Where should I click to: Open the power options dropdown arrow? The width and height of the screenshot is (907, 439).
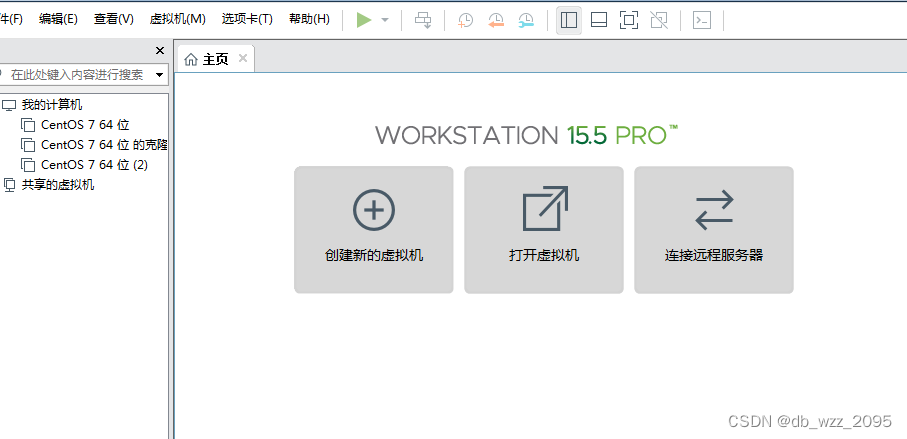coord(385,20)
